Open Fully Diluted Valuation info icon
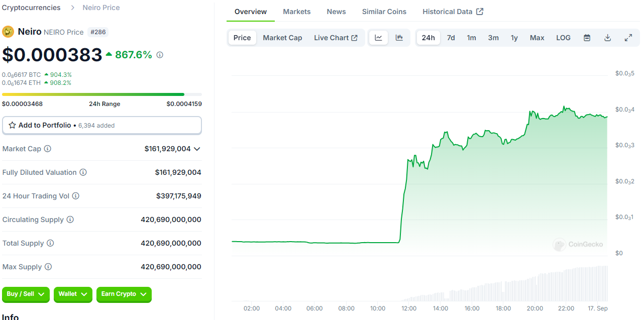 [83, 172]
